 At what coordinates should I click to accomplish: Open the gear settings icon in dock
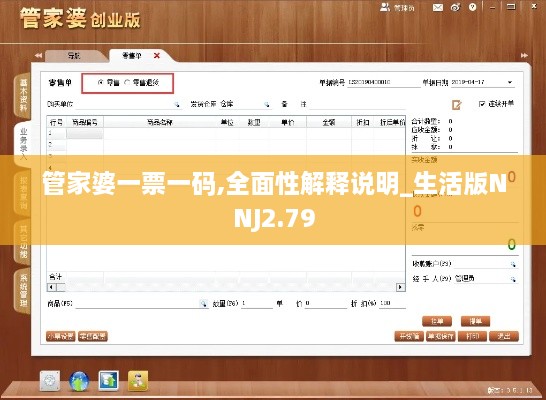(50, 381)
